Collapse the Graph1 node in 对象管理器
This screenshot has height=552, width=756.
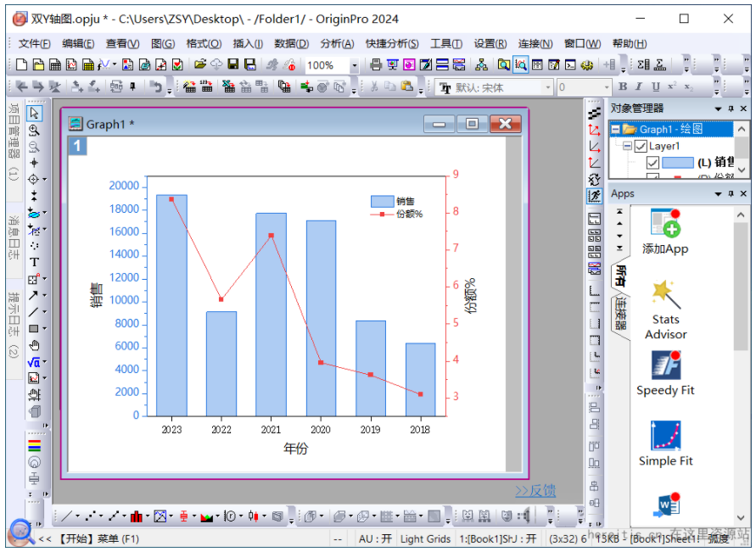pyautogui.click(x=616, y=129)
